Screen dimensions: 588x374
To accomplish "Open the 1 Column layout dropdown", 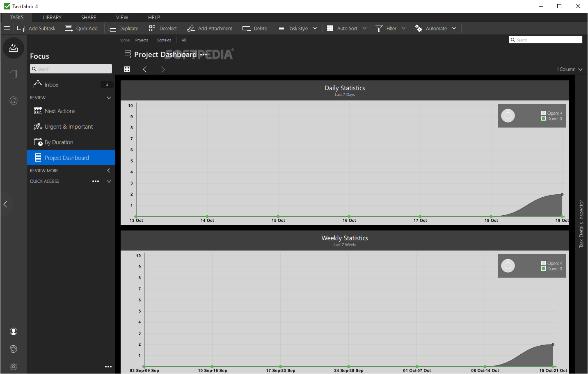I will pyautogui.click(x=570, y=69).
